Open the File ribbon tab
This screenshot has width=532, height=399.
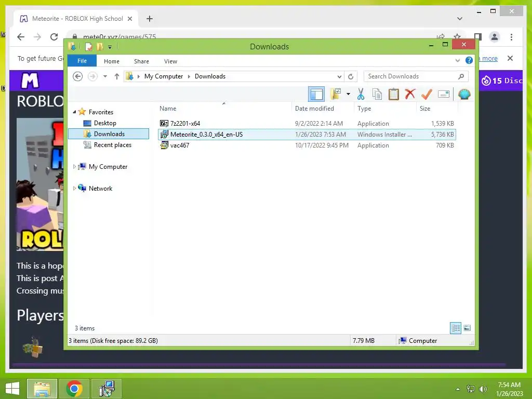(x=82, y=61)
